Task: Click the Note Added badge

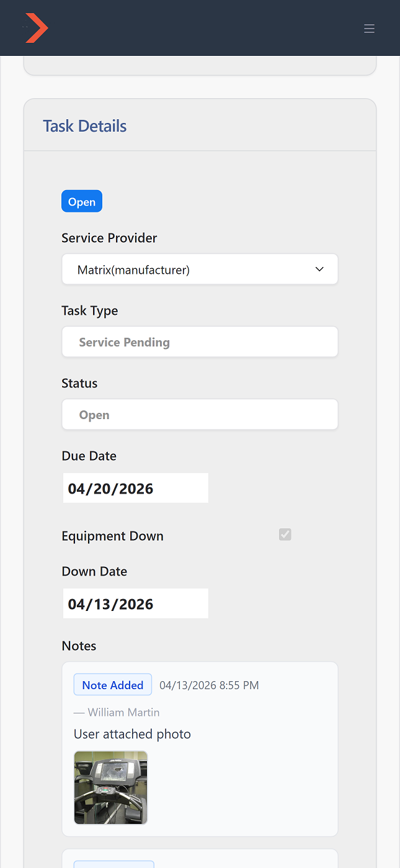Action: tap(112, 684)
